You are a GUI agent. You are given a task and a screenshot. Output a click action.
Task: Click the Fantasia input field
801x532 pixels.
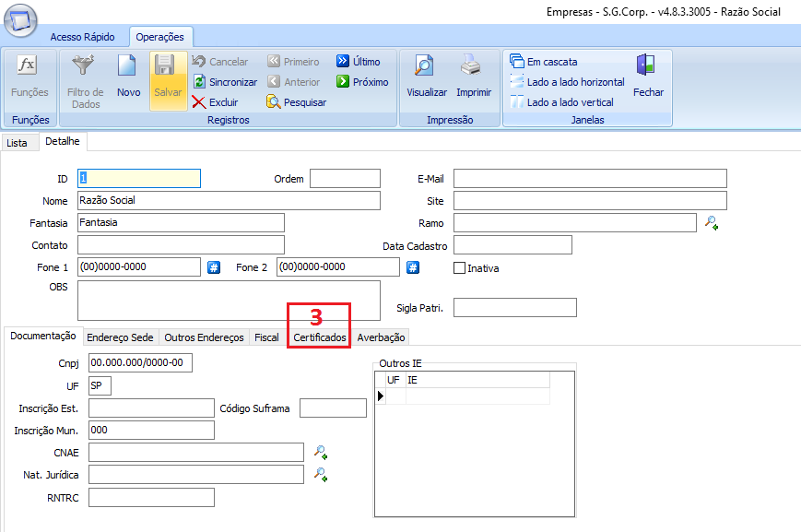click(181, 223)
